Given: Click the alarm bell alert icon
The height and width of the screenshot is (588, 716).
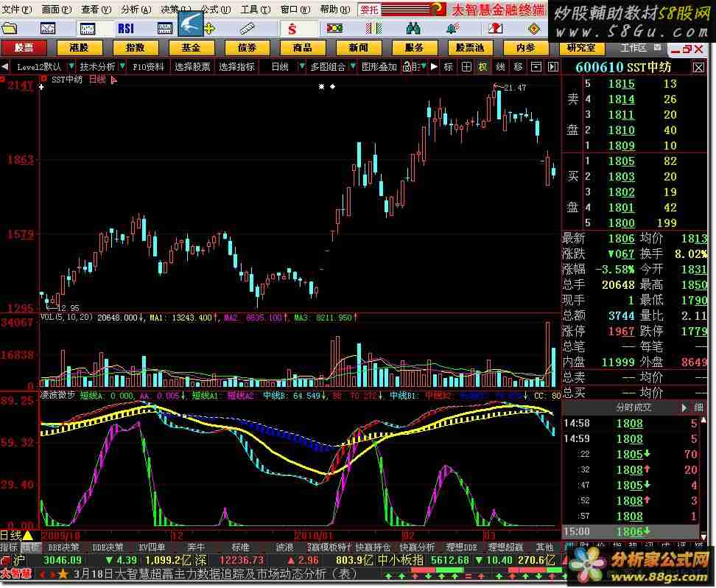Looking at the screenshot, I should coord(452,29).
